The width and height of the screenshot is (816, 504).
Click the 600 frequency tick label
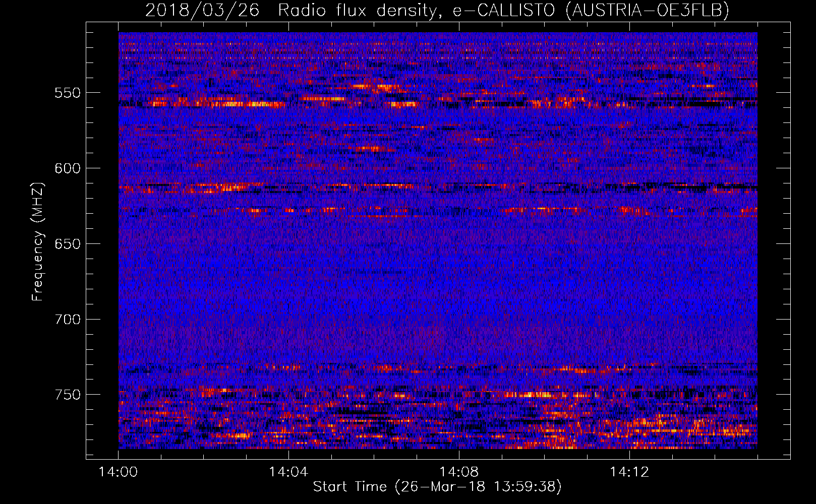tap(68, 168)
